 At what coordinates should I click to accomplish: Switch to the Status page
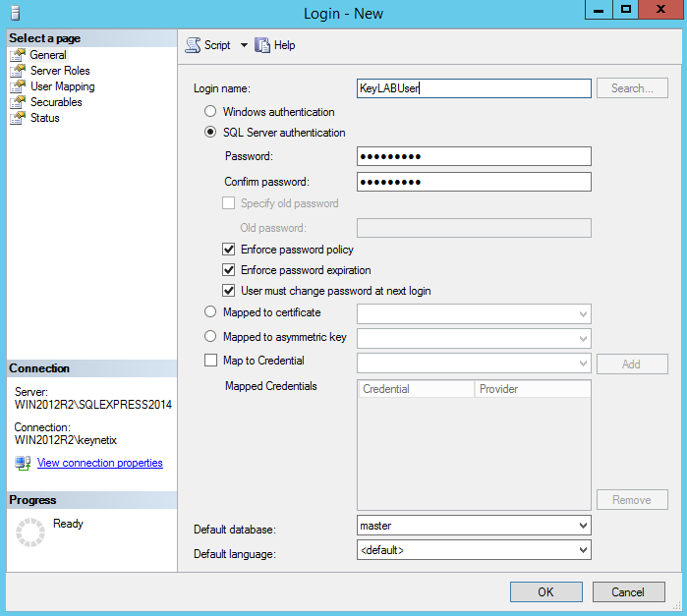(44, 118)
